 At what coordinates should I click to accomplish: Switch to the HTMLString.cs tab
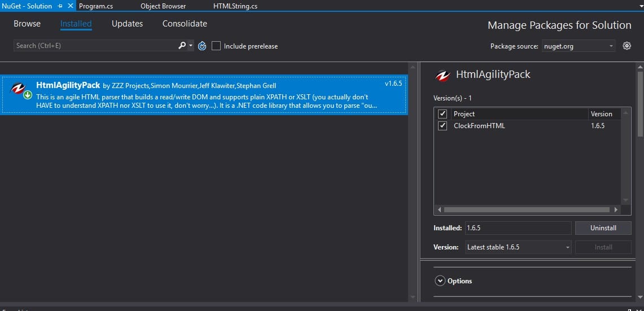(235, 6)
